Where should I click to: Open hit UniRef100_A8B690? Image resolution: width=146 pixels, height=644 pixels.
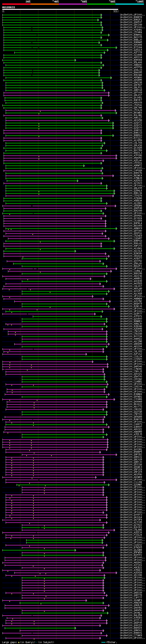click(131, 65)
